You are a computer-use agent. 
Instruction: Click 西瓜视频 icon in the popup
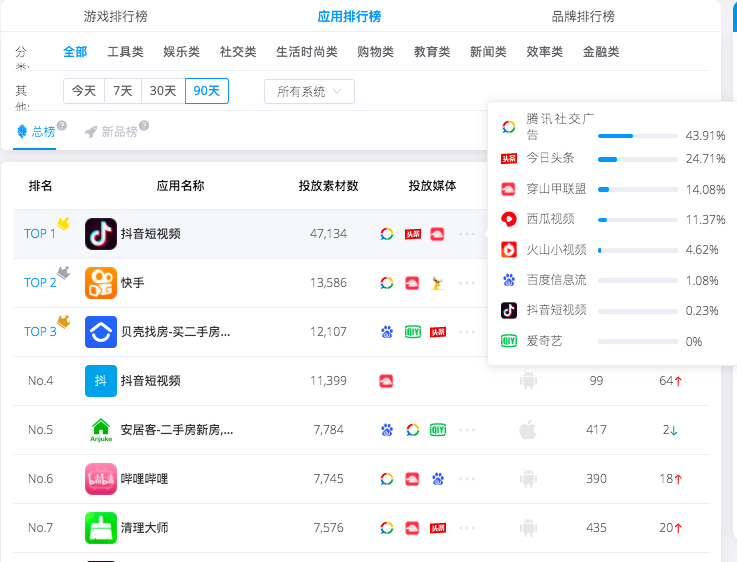[x=509, y=219]
